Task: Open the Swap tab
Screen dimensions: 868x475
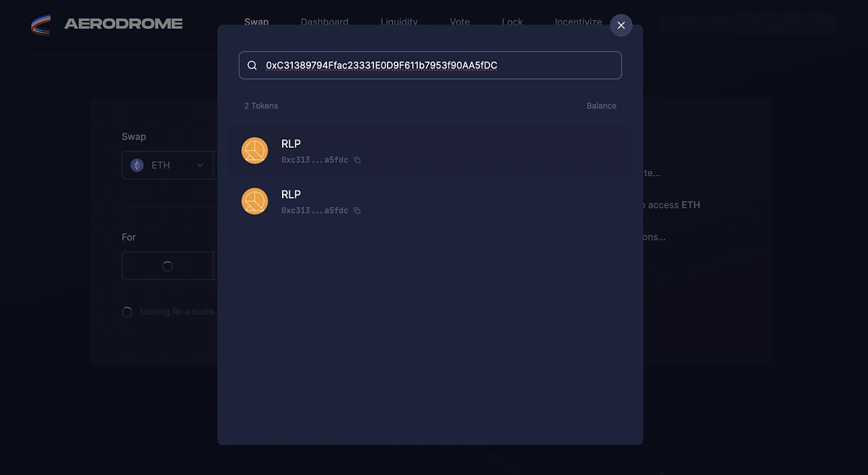Action: pyautogui.click(x=257, y=22)
